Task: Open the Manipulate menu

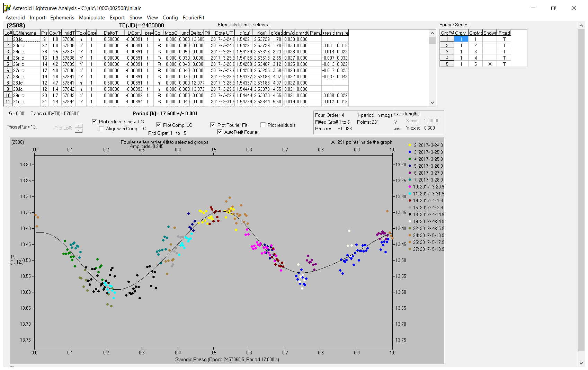Action: 92,18
